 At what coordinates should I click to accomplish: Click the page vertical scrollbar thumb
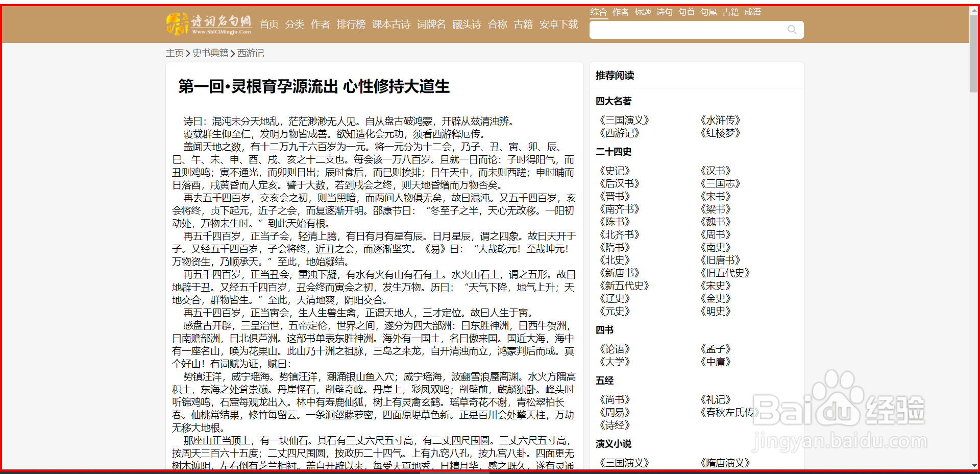click(974, 53)
